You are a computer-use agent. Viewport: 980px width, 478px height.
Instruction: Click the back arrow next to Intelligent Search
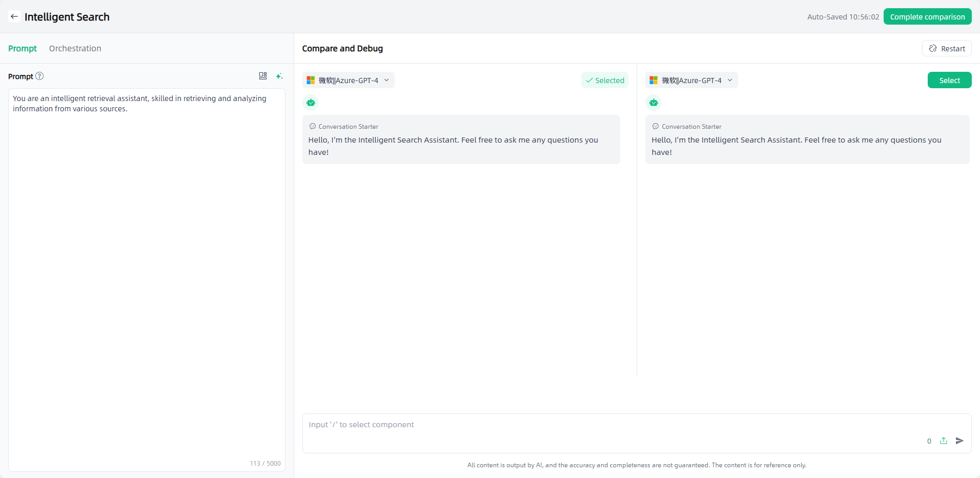click(x=14, y=17)
